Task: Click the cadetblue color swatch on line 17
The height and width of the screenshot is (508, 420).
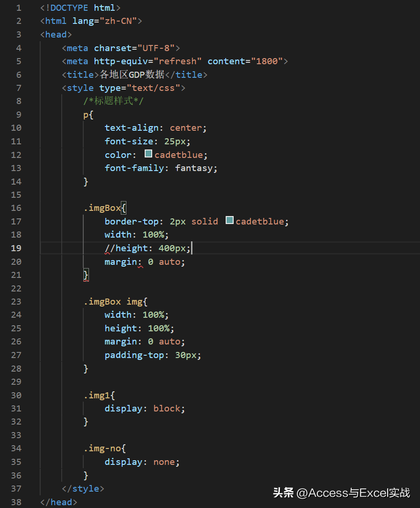Action: click(x=229, y=220)
